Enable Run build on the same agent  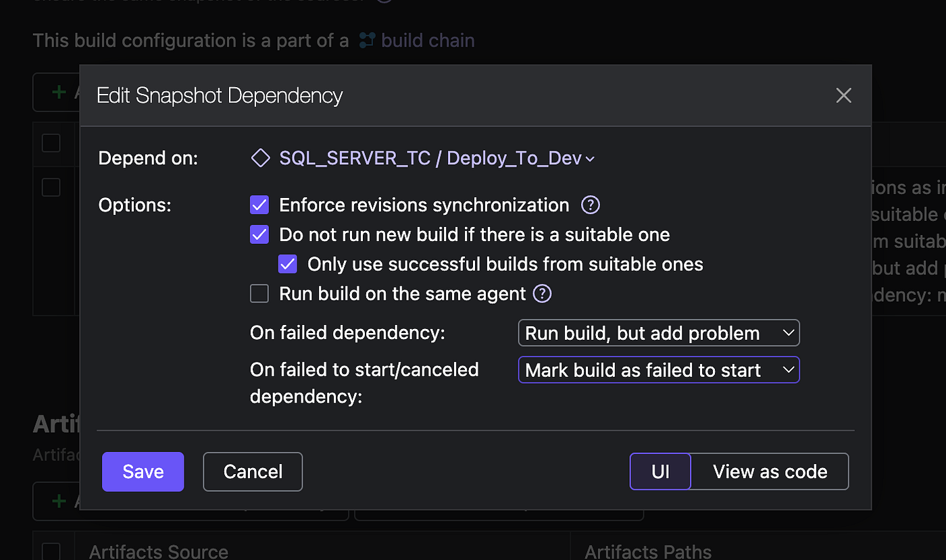tap(259, 294)
